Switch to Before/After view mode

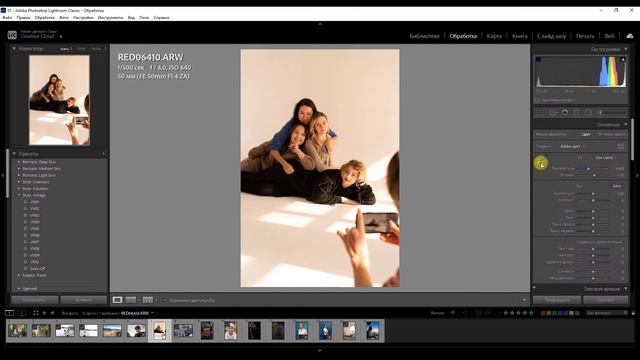click(131, 300)
